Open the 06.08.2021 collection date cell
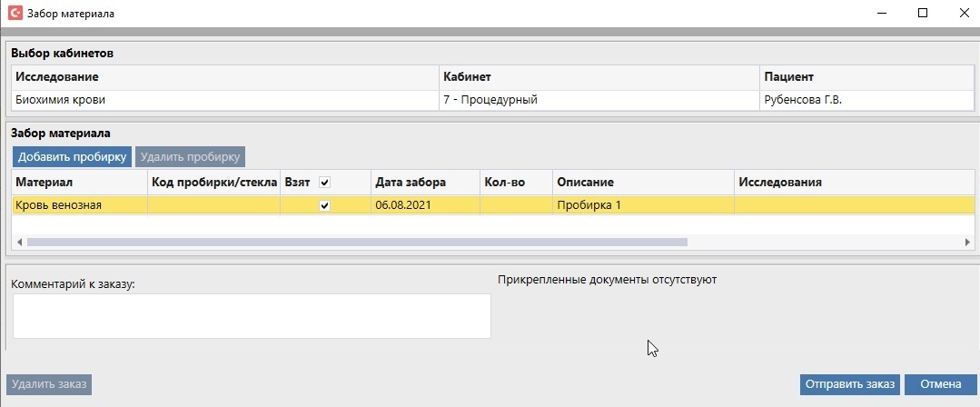 (425, 205)
